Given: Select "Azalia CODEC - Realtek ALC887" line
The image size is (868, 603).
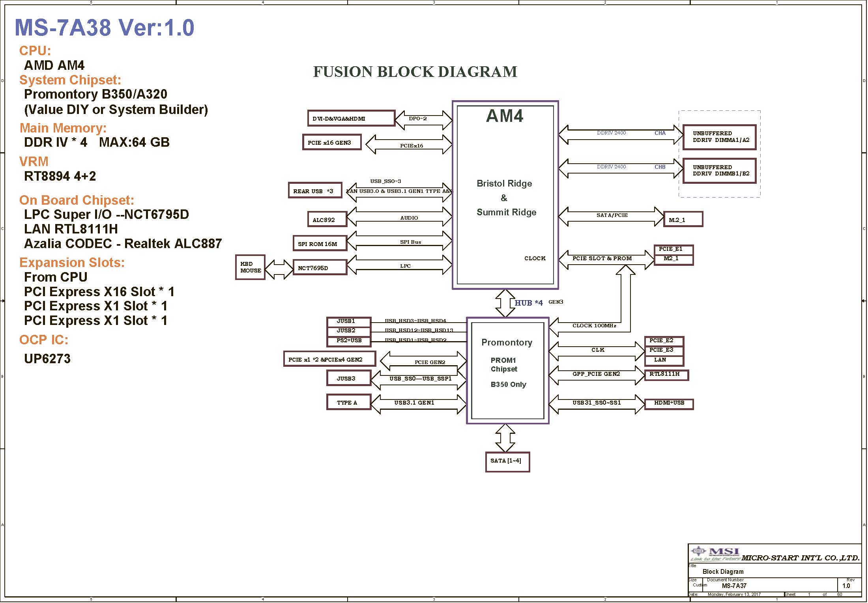Looking at the screenshot, I should click(x=123, y=244).
